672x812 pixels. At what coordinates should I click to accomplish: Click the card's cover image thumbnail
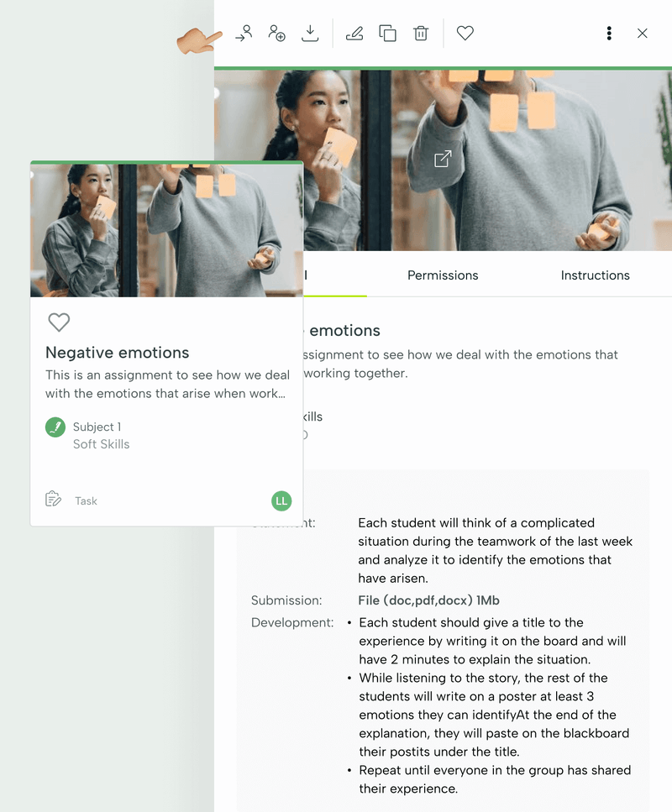tap(166, 230)
